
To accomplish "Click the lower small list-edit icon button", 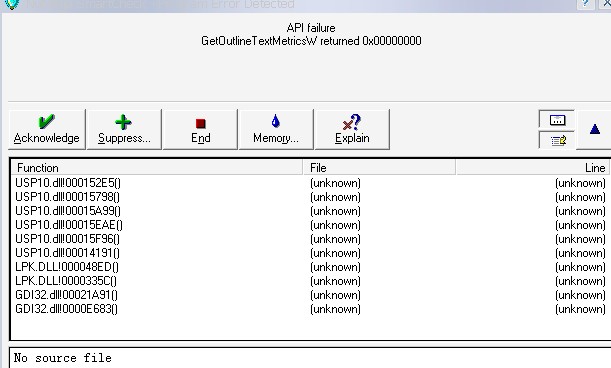I will point(557,140).
